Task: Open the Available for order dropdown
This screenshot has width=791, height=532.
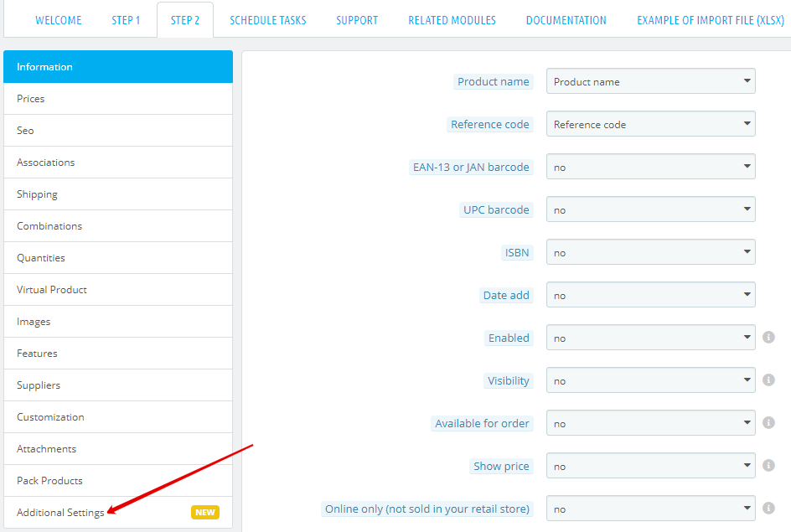Action: point(651,423)
